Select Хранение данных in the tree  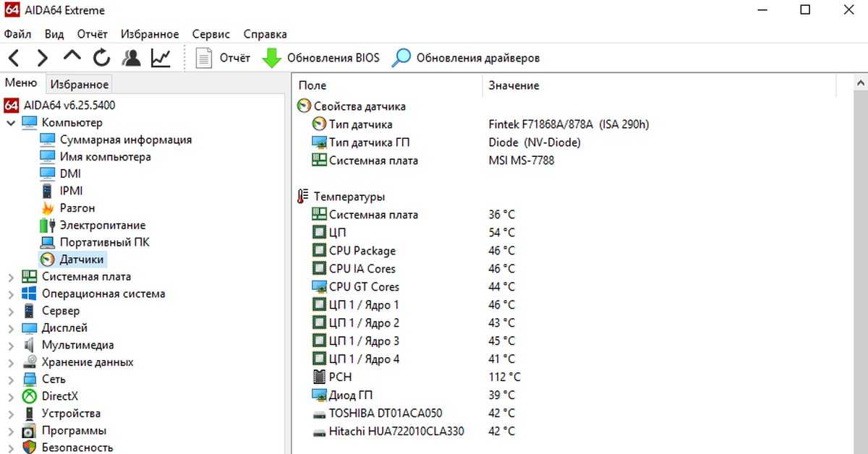tap(88, 362)
